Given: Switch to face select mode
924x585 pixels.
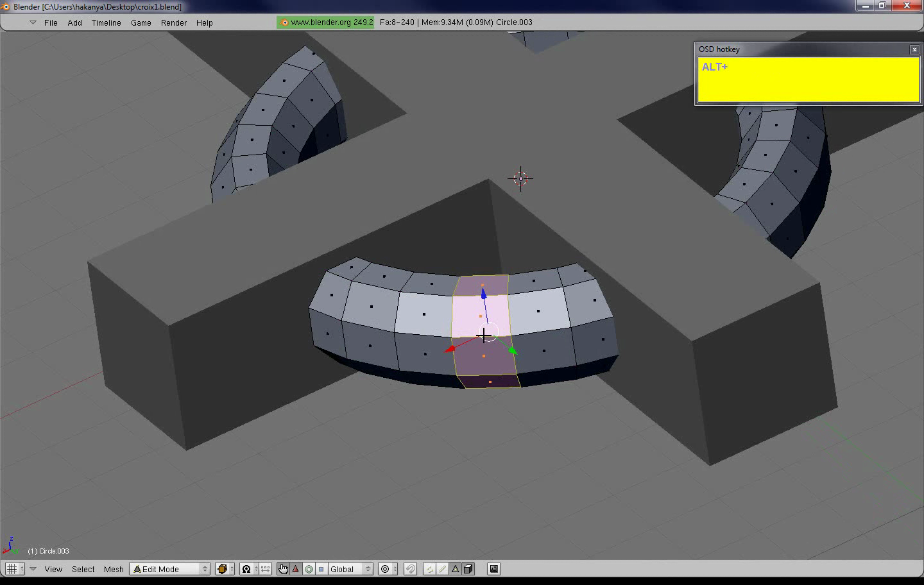Looking at the screenshot, I should click(x=455, y=569).
